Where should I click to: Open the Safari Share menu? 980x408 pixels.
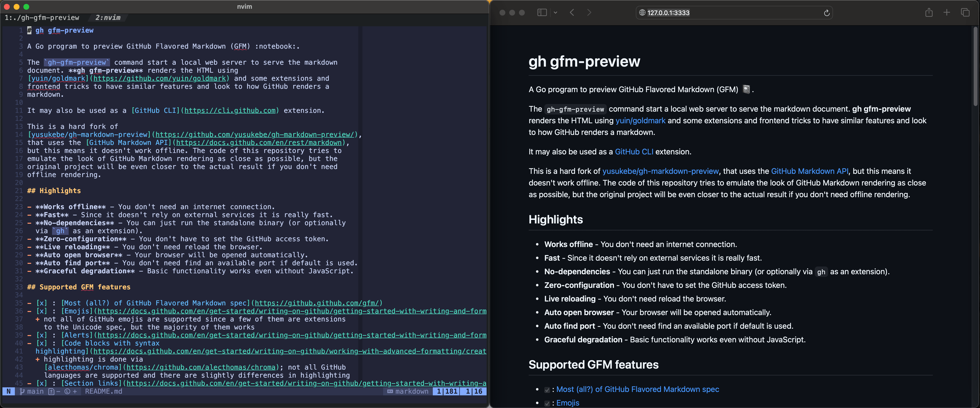(929, 12)
